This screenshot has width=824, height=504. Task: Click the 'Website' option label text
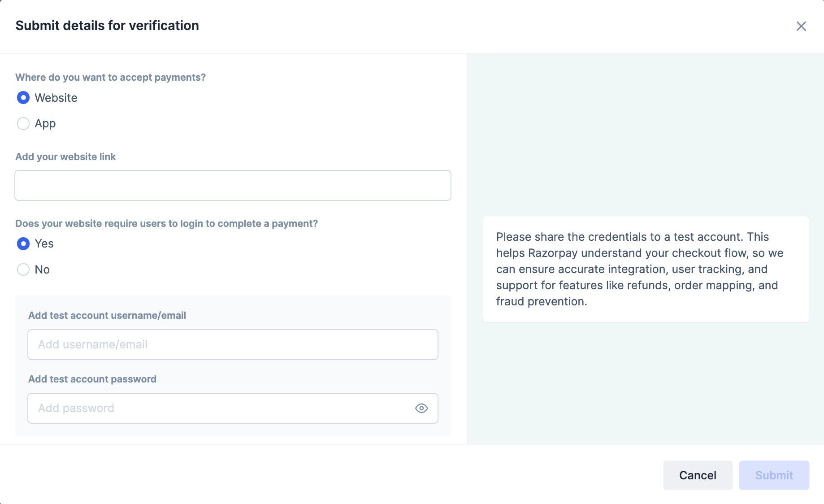click(x=56, y=98)
